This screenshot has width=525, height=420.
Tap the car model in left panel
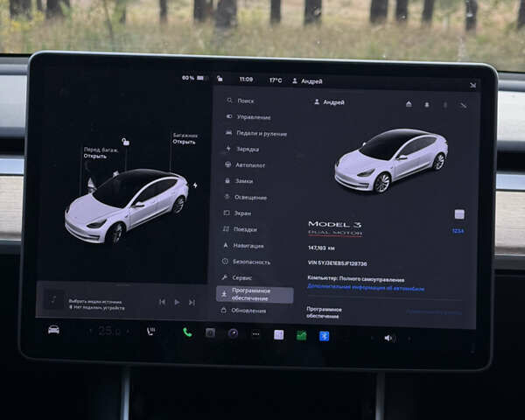[126, 206]
